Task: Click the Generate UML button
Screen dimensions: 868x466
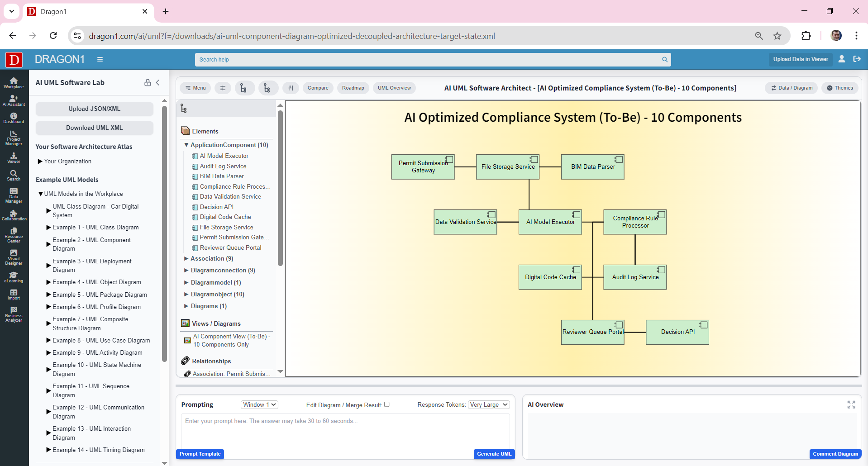Action: pyautogui.click(x=494, y=454)
